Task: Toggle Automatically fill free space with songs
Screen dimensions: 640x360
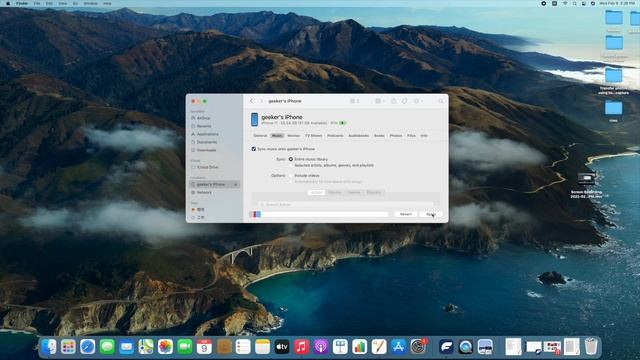Action: 291,181
